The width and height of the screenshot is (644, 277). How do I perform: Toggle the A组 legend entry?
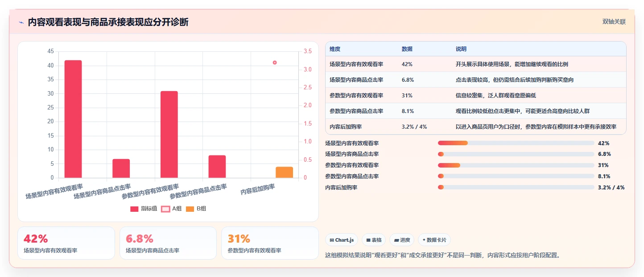(171, 209)
